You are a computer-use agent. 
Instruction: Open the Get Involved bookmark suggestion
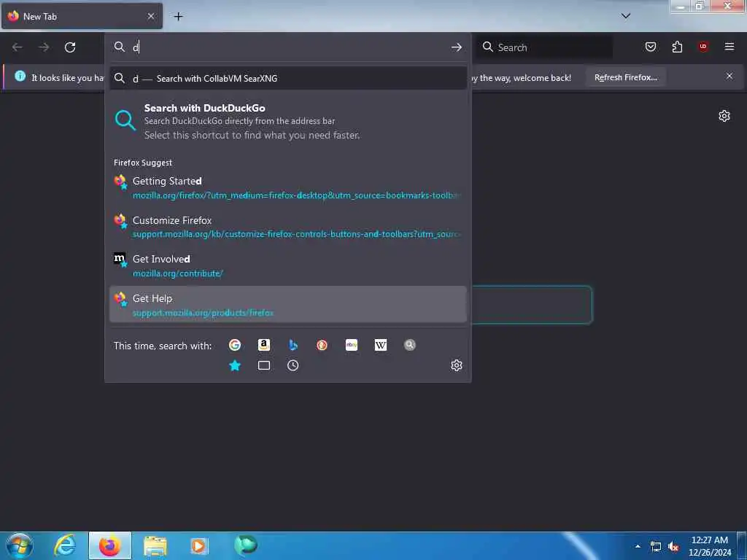click(287, 265)
